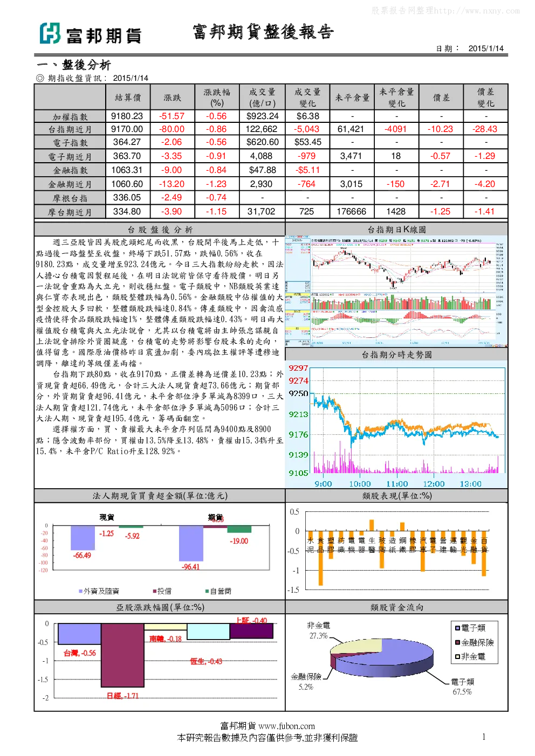Screen dimensions: 535x756
Task: Click the 類股表現 panel header
Action: coord(396,496)
